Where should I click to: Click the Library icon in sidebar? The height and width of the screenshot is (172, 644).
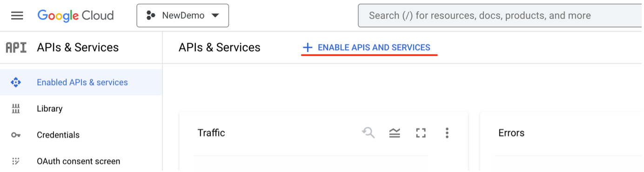pyautogui.click(x=16, y=109)
